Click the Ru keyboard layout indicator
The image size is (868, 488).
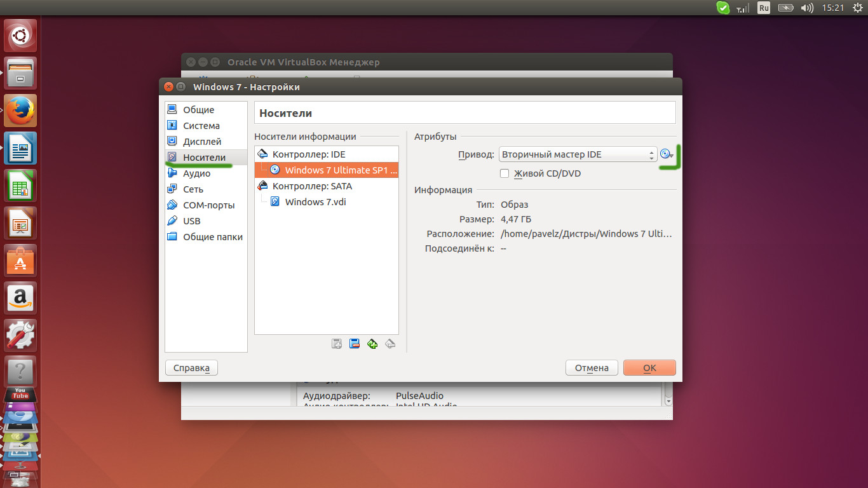coord(764,8)
